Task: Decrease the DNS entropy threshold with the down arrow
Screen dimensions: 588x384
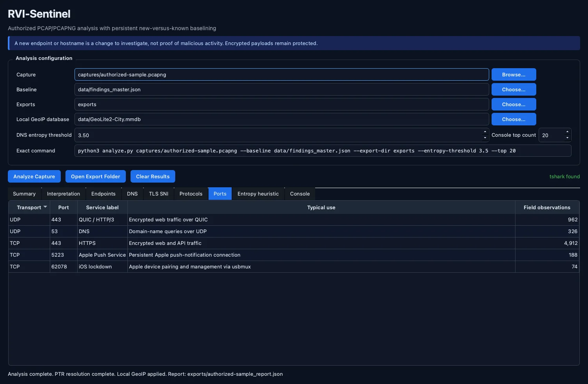Action: (x=485, y=138)
